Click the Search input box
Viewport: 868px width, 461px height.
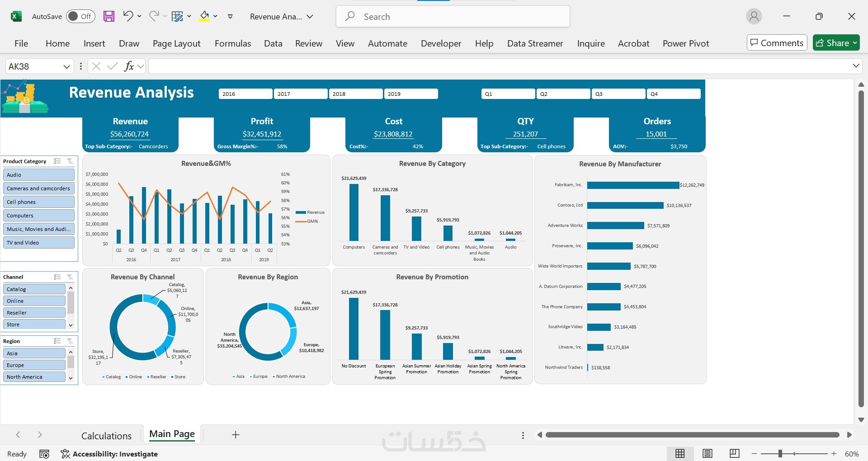coord(453,17)
